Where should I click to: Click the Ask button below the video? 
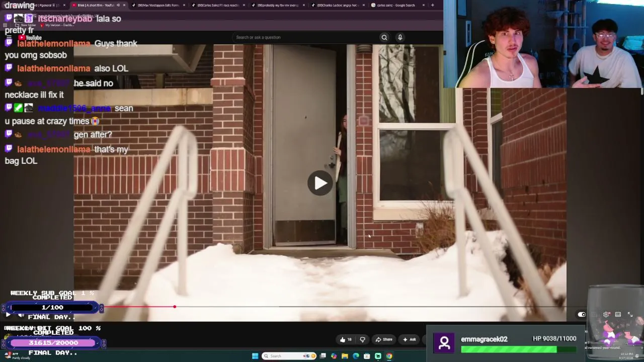(x=409, y=339)
